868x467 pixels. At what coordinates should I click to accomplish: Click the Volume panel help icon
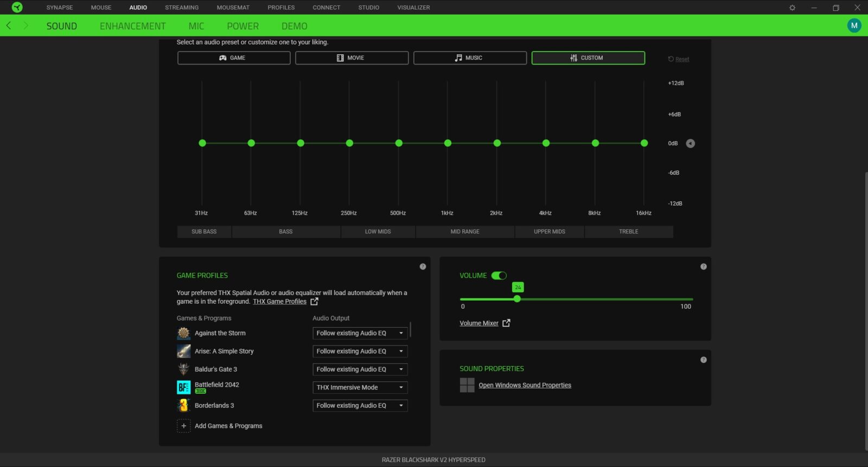click(x=703, y=266)
